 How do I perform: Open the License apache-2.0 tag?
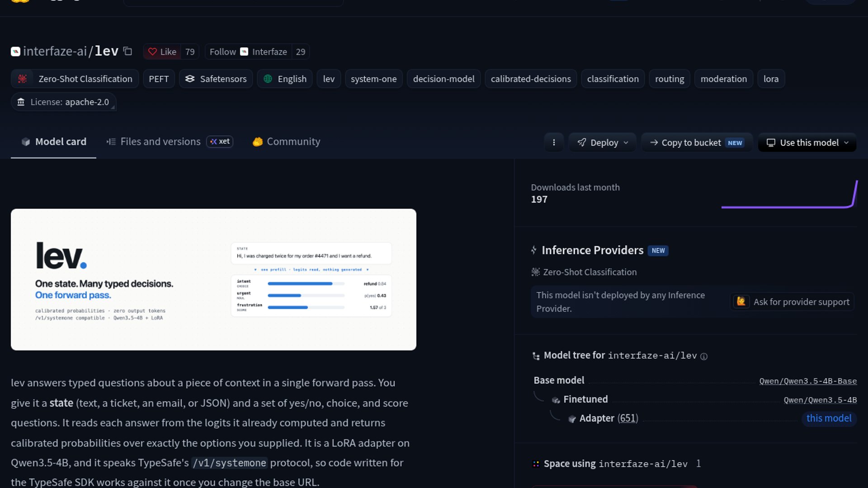63,102
